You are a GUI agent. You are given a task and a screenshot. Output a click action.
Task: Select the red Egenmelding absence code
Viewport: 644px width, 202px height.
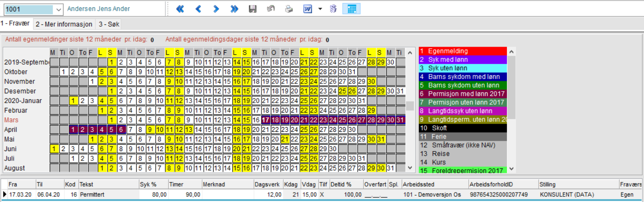tap(462, 51)
